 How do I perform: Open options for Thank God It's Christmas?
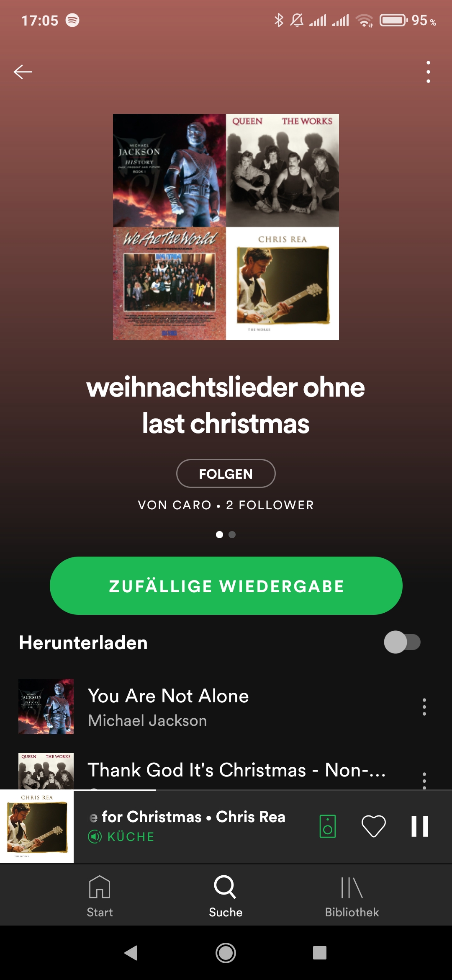[x=424, y=780]
